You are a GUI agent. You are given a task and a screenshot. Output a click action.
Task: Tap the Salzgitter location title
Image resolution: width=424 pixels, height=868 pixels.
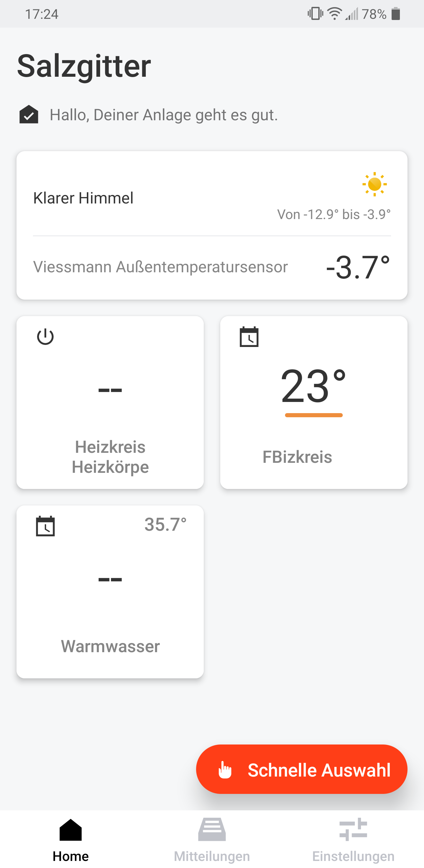pyautogui.click(x=84, y=66)
